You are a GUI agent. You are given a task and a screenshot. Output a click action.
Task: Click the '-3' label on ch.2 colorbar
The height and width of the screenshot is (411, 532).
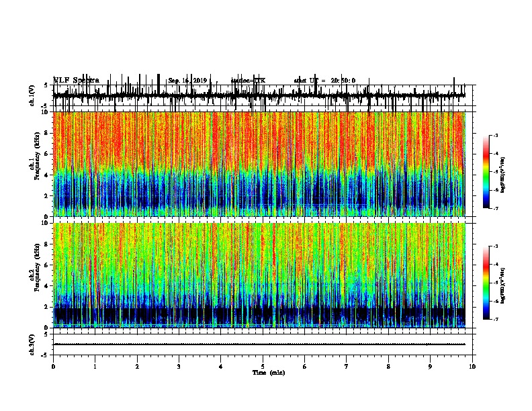click(x=495, y=246)
